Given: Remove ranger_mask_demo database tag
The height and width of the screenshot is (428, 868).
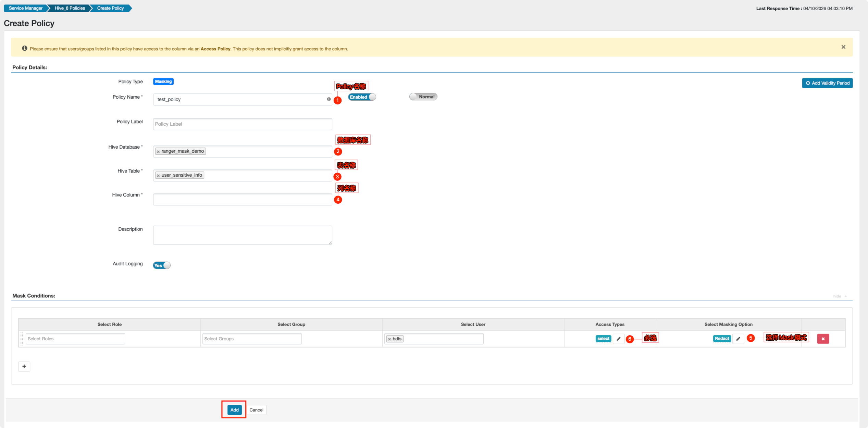Looking at the screenshot, I should 158,151.
